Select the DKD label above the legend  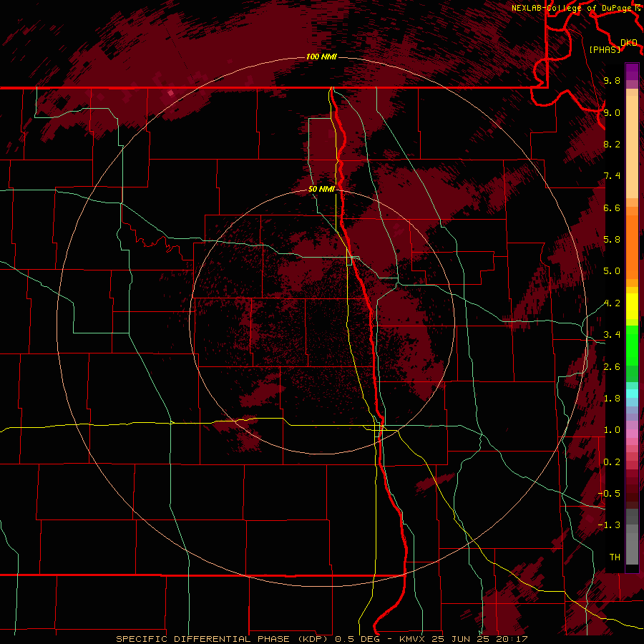click(x=629, y=42)
